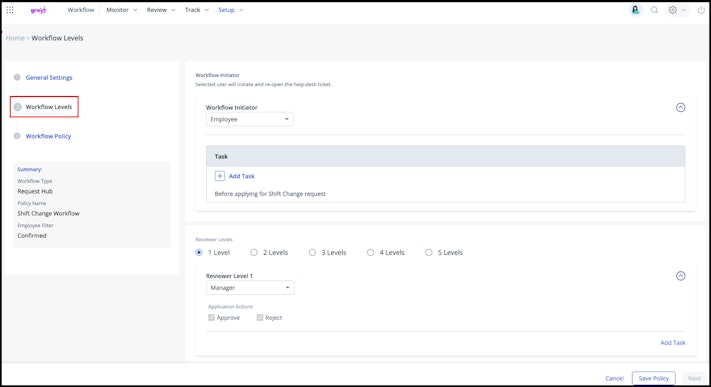Click the Next button
Screen dimensions: 711x387
(694, 378)
